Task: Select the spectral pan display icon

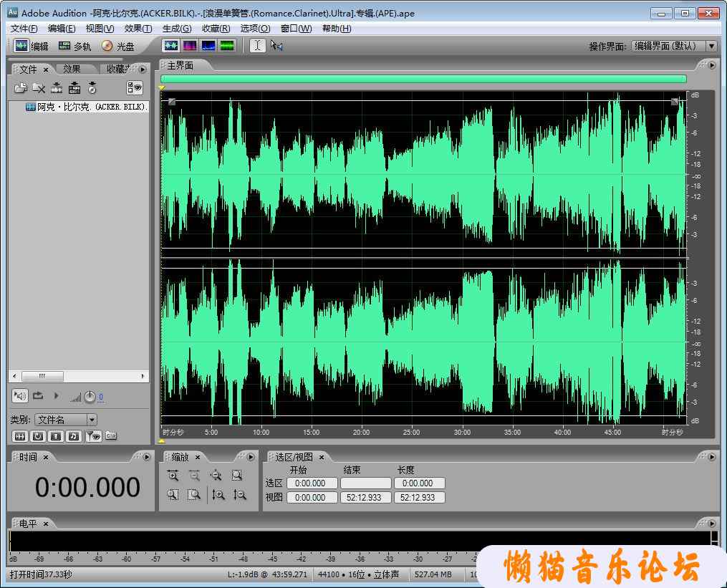Action: 208,45
